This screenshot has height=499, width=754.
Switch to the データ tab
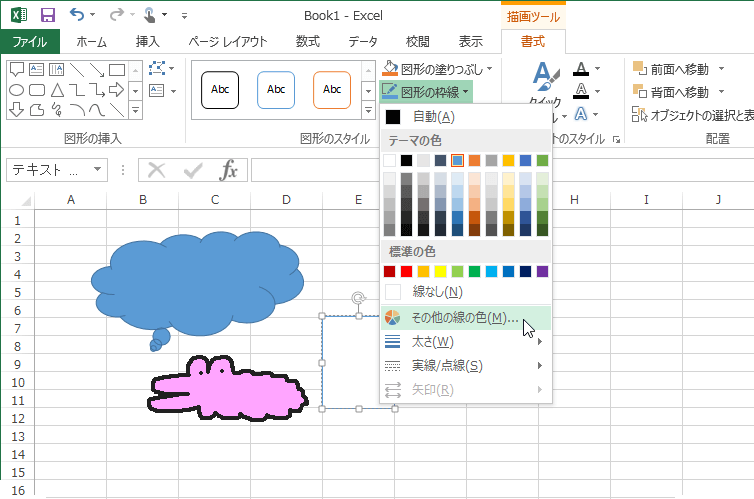pyautogui.click(x=363, y=42)
